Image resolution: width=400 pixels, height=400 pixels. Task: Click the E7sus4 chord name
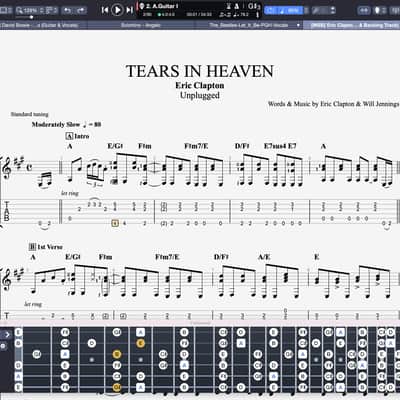(x=275, y=146)
